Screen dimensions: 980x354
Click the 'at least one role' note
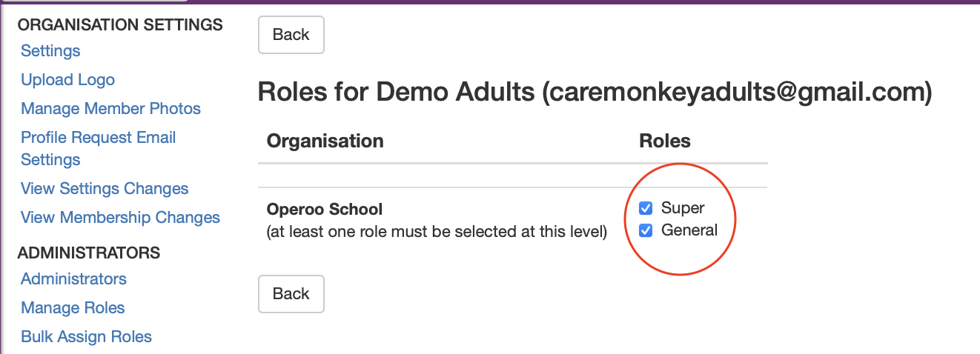[437, 233]
